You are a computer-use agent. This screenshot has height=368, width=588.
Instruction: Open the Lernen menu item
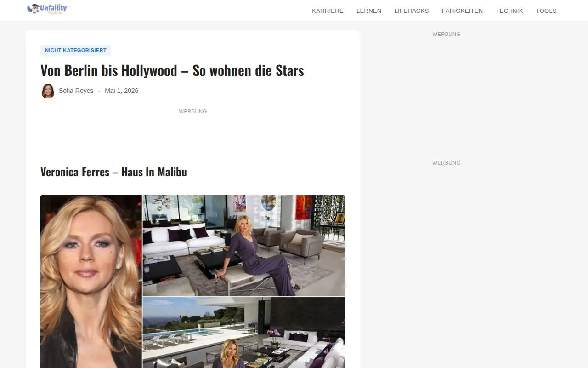tap(369, 11)
